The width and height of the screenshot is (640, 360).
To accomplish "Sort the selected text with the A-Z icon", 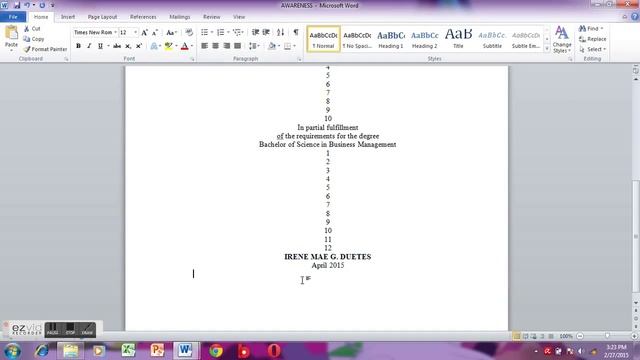I will [x=280, y=32].
